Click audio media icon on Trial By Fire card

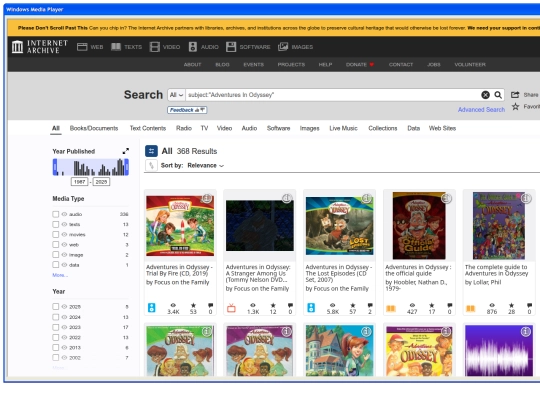152,308
